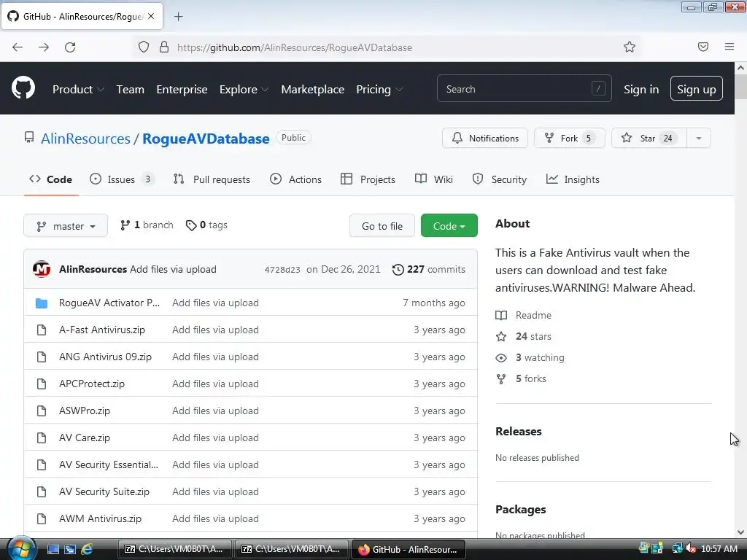Star the repository with Star button
This screenshot has width=747, height=560.
[649, 138]
